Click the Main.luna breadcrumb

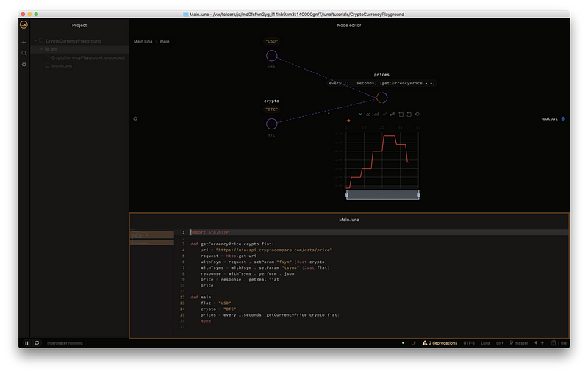coord(142,41)
